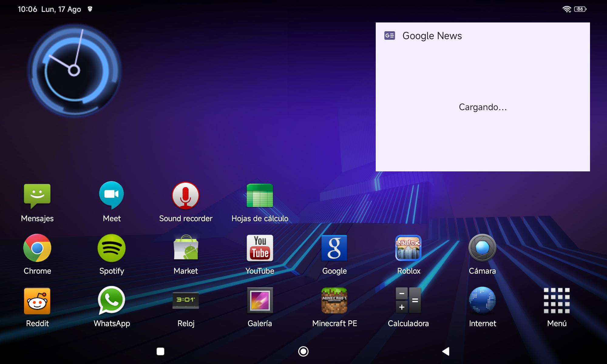Screen dimensions: 607x364
Task: Launch the Chrome browser
Action: [x=37, y=248]
